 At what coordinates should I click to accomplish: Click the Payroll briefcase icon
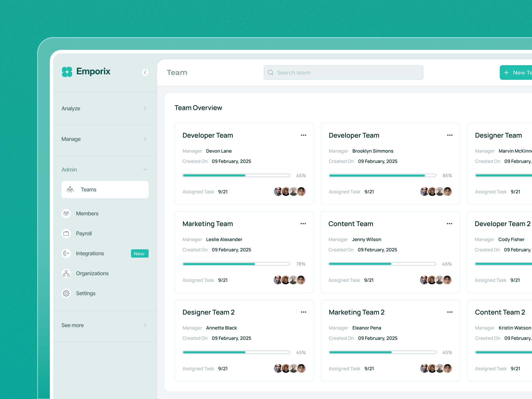[x=66, y=233]
